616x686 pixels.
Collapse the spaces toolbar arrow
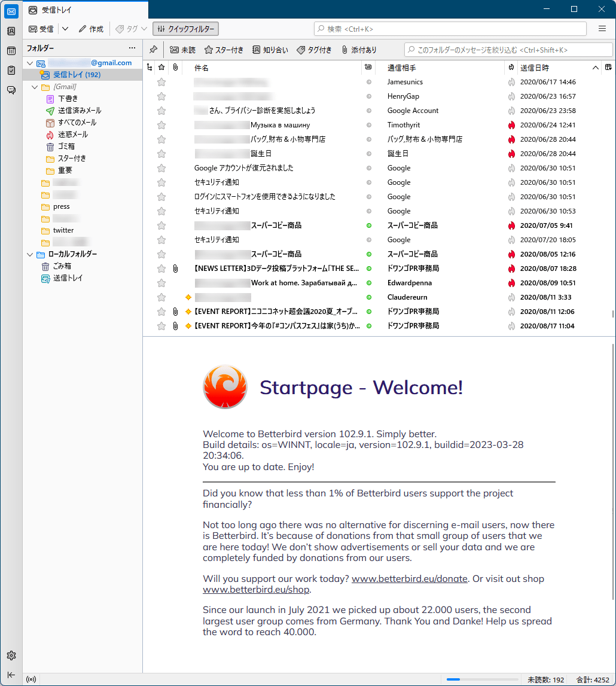pyautogui.click(x=11, y=675)
